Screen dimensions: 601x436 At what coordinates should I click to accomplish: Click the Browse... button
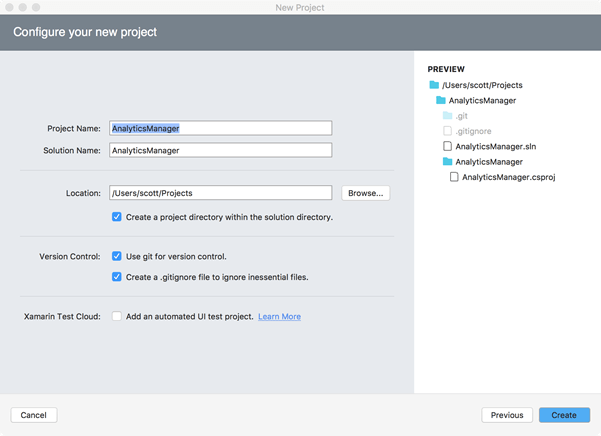pyautogui.click(x=365, y=193)
